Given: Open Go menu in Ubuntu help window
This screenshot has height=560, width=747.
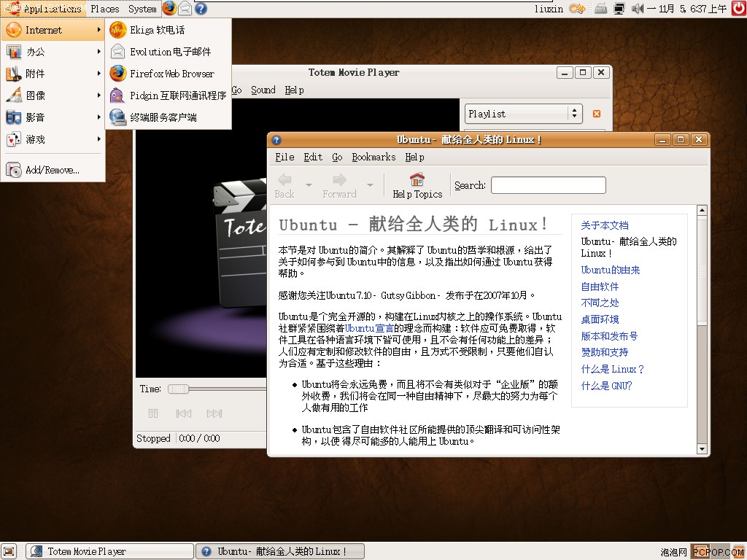Looking at the screenshot, I should [337, 157].
